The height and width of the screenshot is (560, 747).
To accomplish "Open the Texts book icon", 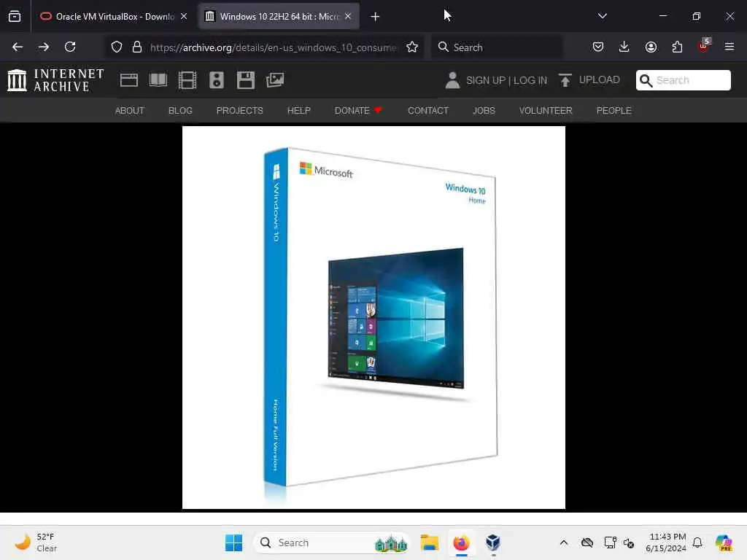I will point(158,80).
